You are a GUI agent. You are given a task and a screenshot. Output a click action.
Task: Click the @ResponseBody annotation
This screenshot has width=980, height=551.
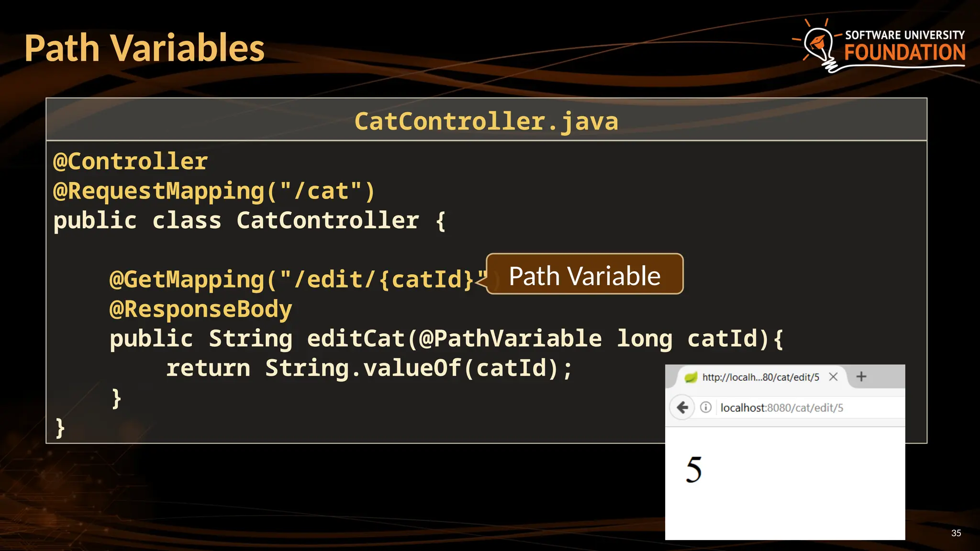(200, 309)
